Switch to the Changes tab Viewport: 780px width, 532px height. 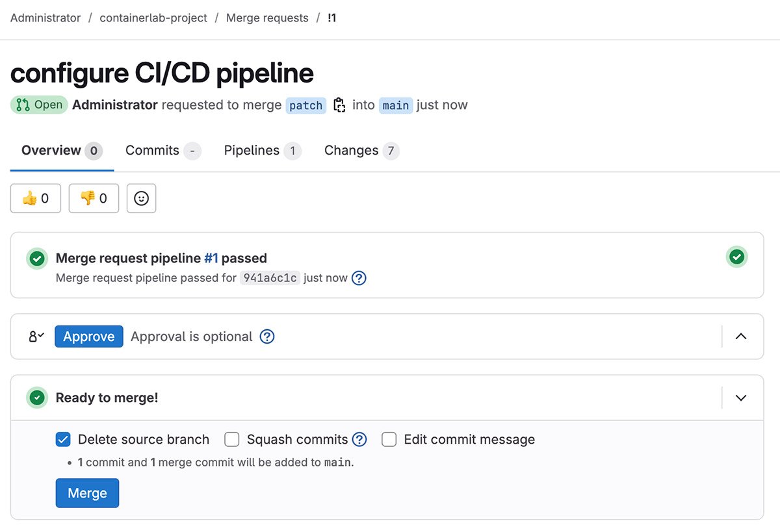pos(351,151)
